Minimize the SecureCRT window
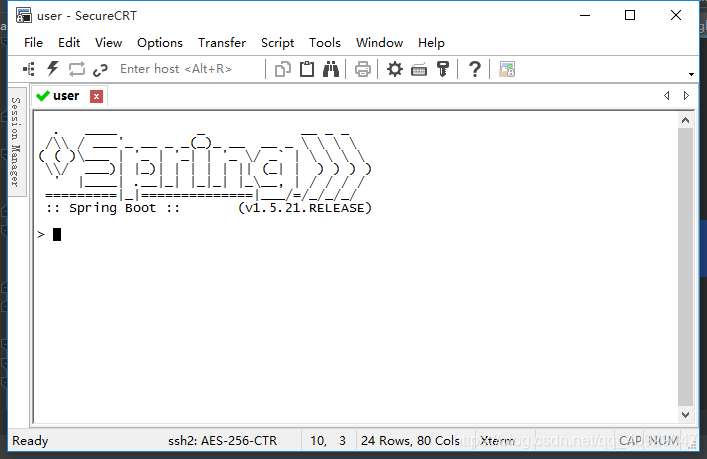This screenshot has width=707, height=459. pyautogui.click(x=585, y=15)
